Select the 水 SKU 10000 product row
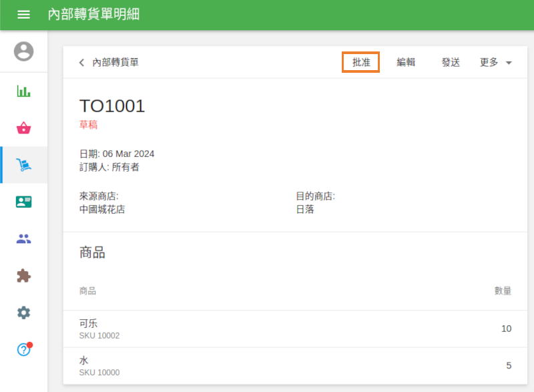The height and width of the screenshot is (392, 534). (295, 365)
